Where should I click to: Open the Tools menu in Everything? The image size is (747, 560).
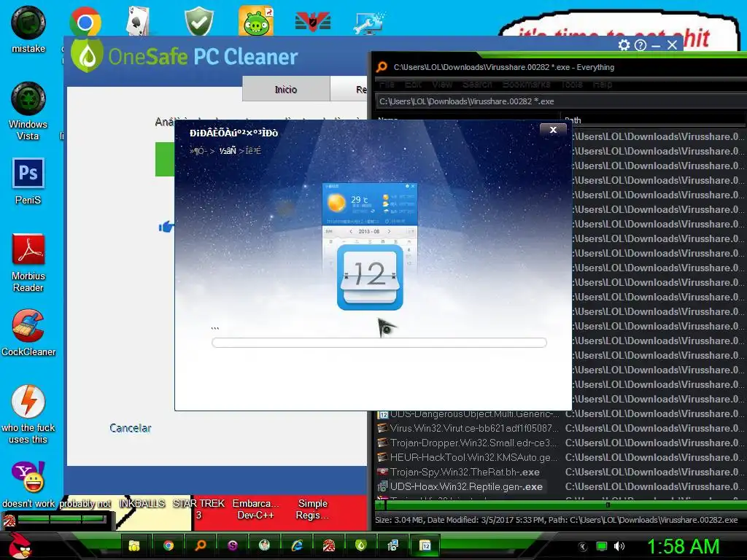coord(571,85)
